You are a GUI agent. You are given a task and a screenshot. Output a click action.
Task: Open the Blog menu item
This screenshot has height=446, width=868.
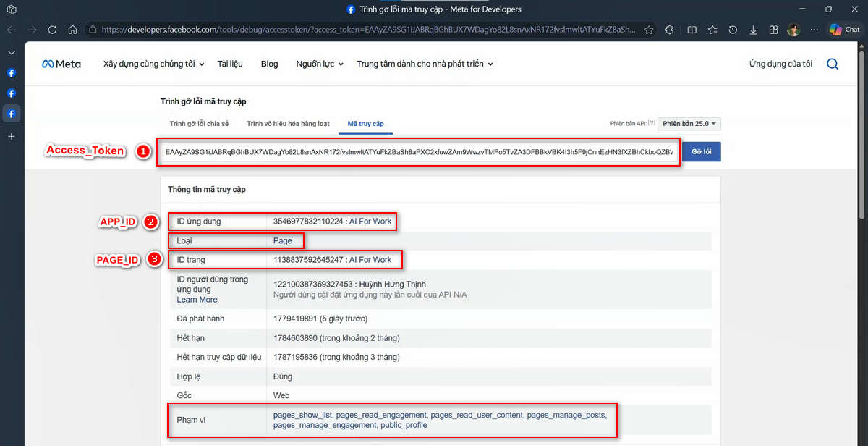tap(269, 64)
